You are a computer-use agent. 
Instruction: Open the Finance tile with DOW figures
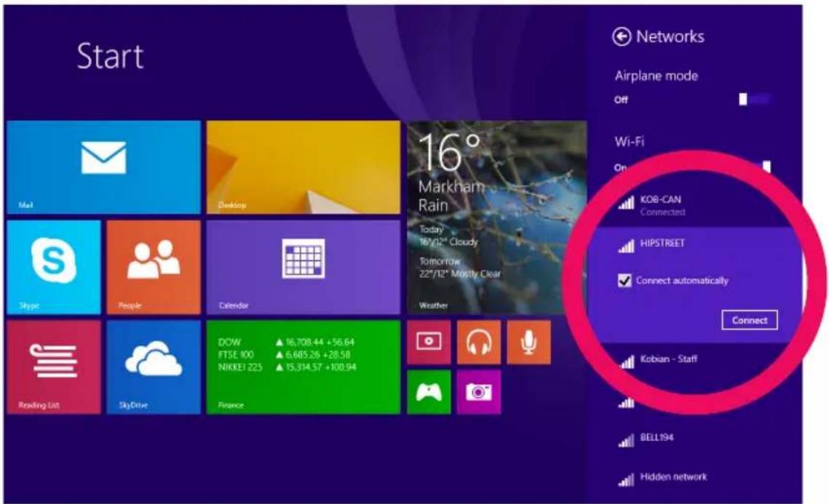303,367
